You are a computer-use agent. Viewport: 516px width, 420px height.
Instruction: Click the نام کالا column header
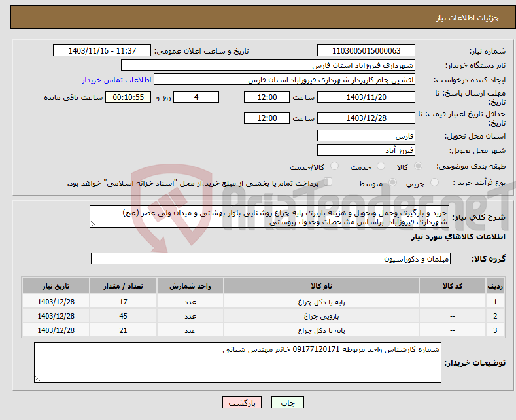[321, 286]
